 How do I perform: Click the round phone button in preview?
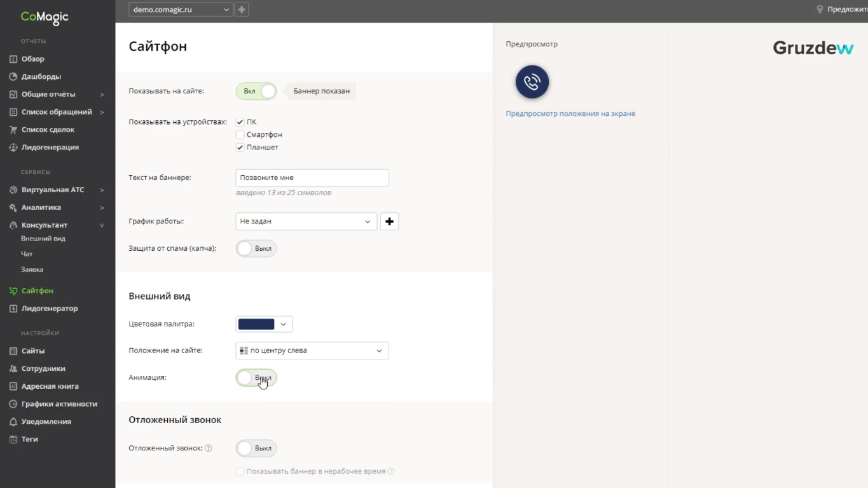tap(532, 82)
